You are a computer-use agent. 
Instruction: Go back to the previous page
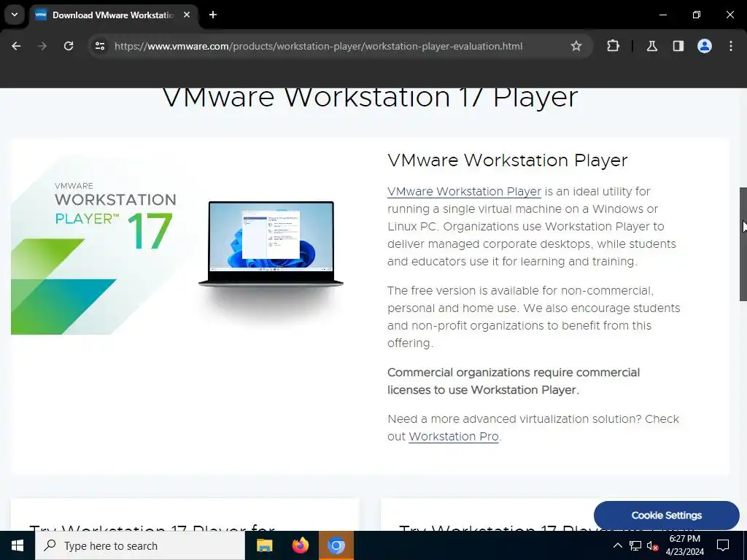pos(16,46)
